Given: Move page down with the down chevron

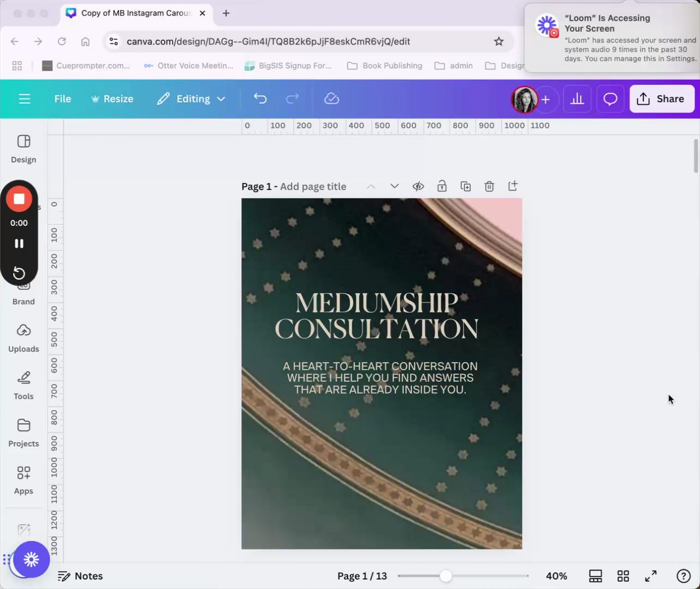Looking at the screenshot, I should tap(394, 186).
